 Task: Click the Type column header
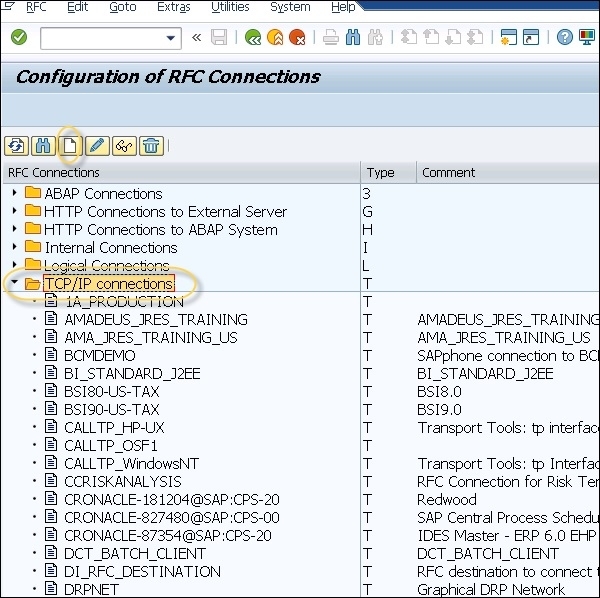[388, 173]
